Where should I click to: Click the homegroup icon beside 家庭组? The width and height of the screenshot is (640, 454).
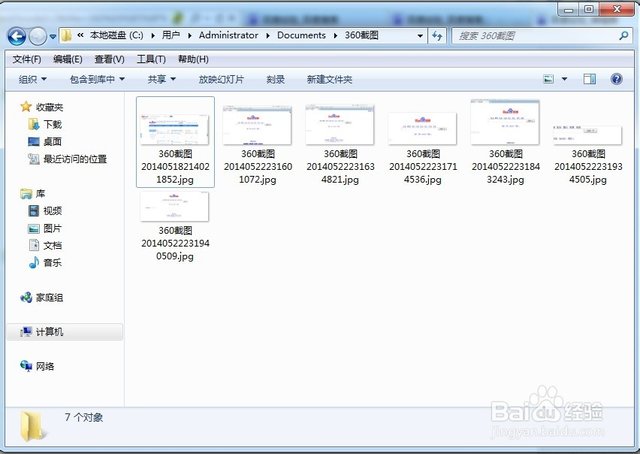[26, 297]
